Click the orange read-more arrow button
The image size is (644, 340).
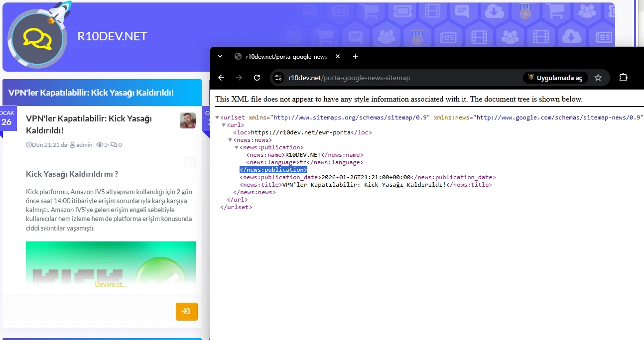186,311
